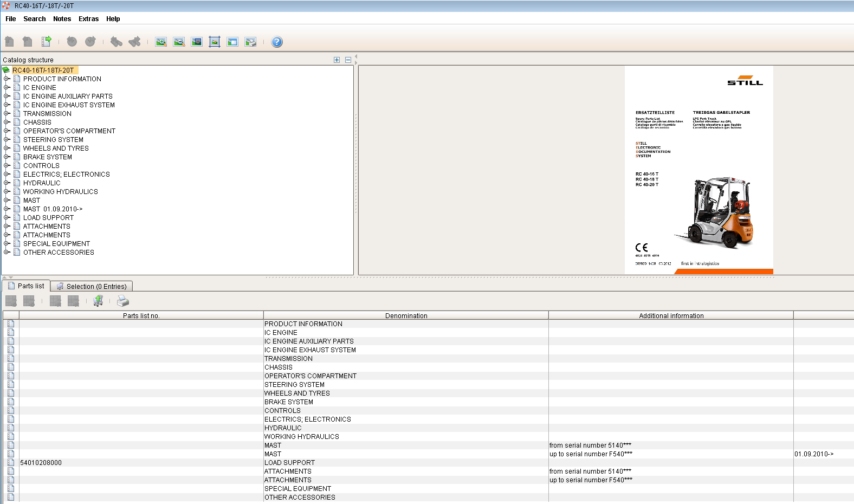Click the first grey home page icon
854x504 pixels.
click(9, 41)
